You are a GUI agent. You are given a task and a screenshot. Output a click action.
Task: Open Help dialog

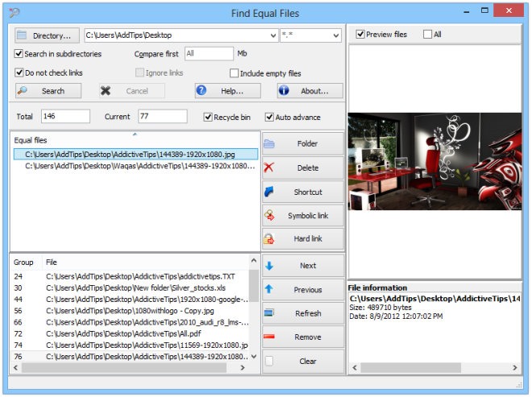tap(227, 91)
